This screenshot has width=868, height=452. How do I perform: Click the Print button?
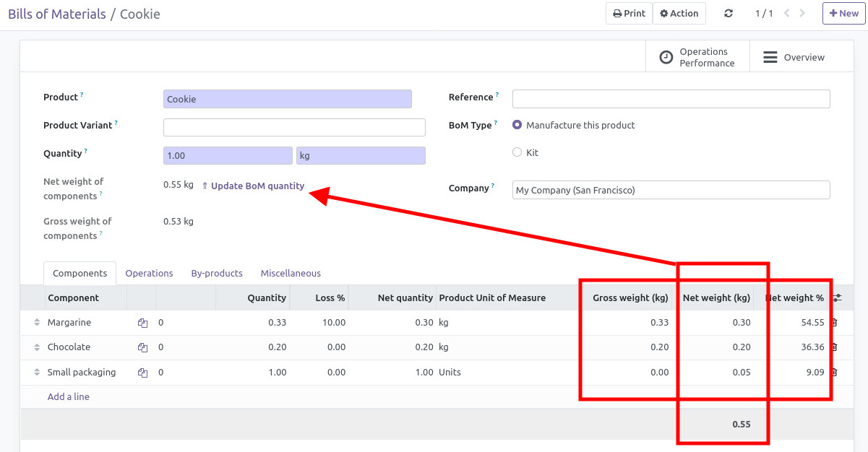629,13
